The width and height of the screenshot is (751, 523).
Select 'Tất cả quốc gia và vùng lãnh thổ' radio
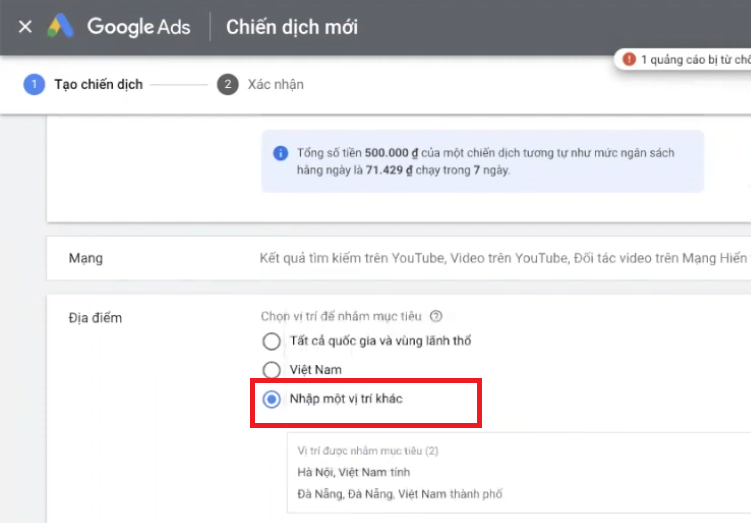point(271,341)
